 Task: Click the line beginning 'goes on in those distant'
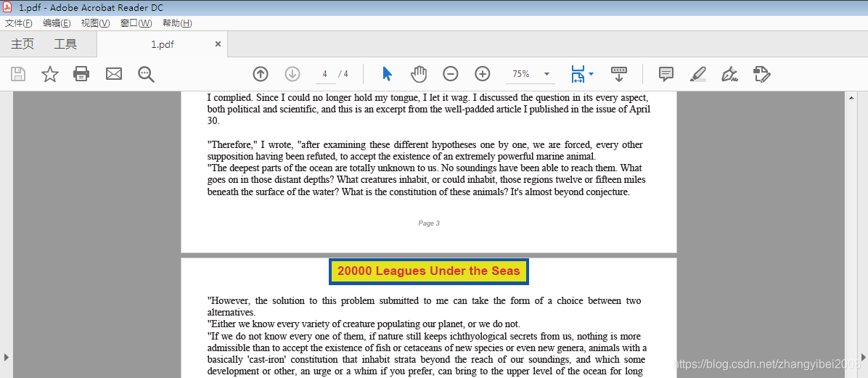point(427,180)
